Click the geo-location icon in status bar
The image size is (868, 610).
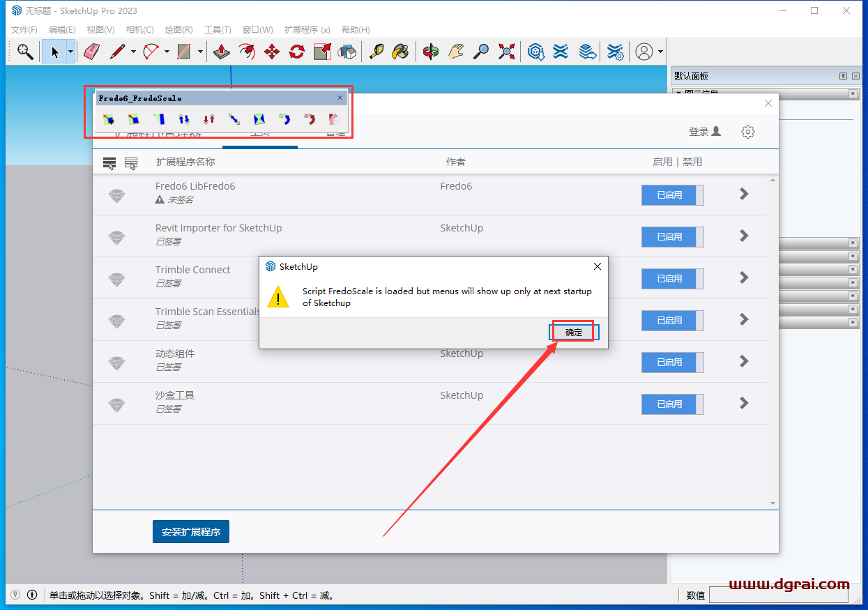tap(15, 595)
